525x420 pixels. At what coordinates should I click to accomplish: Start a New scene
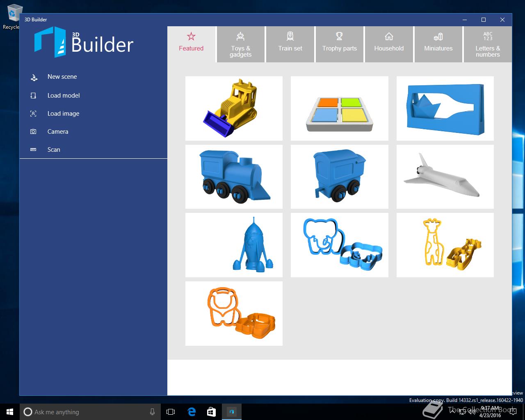[62, 77]
